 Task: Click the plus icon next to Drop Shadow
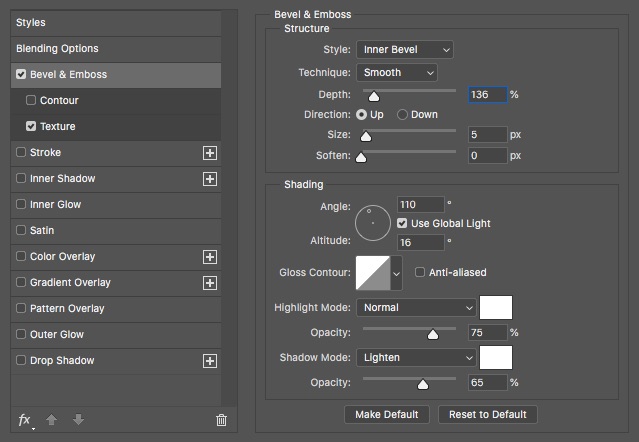pos(210,361)
